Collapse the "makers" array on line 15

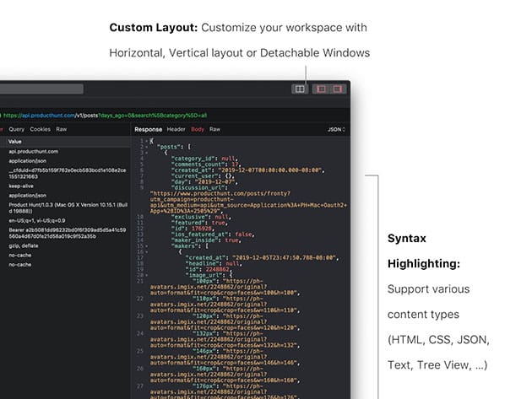point(146,245)
